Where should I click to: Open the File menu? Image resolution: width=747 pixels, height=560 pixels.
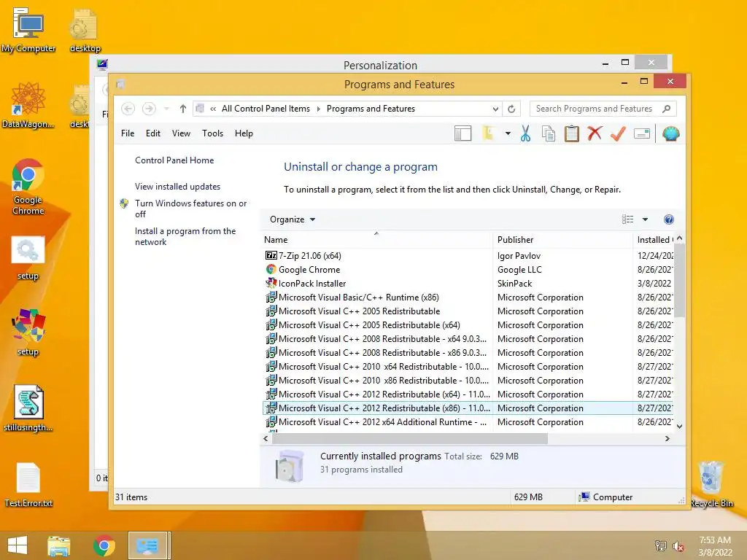click(128, 133)
